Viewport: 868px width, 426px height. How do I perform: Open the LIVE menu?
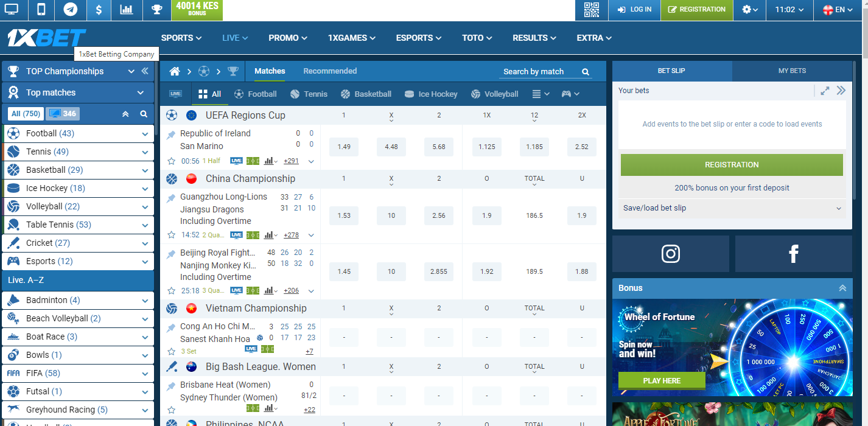click(x=235, y=38)
